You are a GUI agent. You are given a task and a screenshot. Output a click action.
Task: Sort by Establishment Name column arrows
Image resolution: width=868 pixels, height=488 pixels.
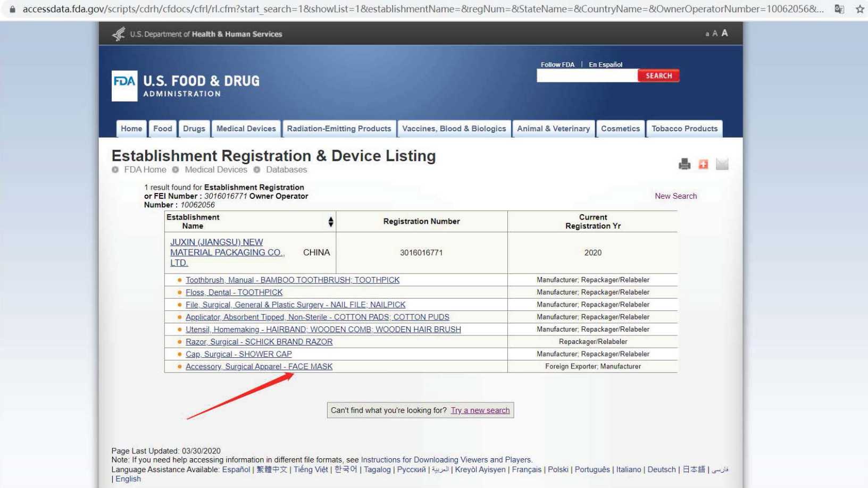tap(331, 222)
